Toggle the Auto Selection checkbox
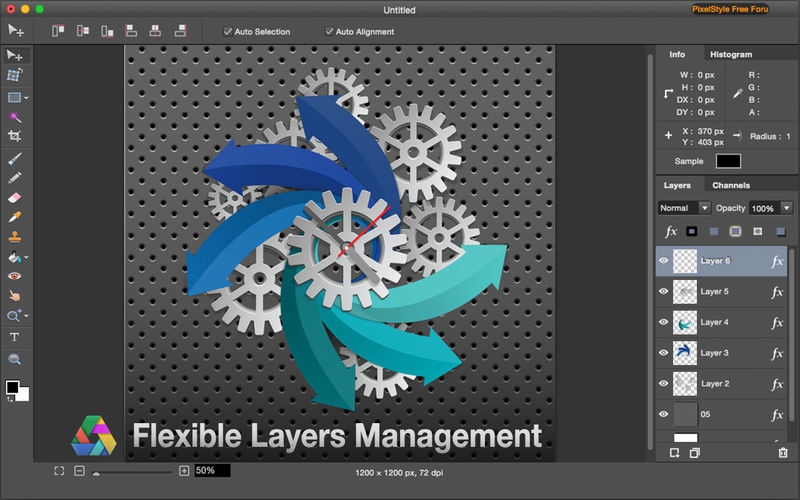800x500 pixels. pyautogui.click(x=228, y=32)
